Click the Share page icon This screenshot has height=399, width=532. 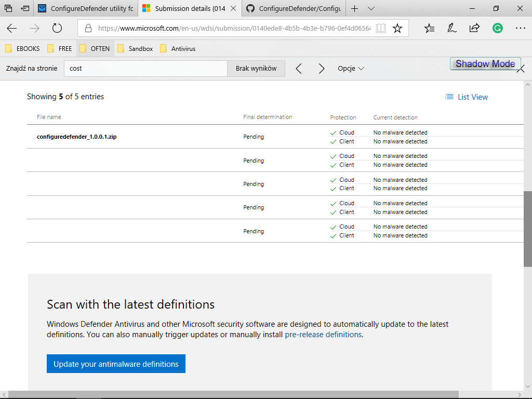tap(474, 29)
